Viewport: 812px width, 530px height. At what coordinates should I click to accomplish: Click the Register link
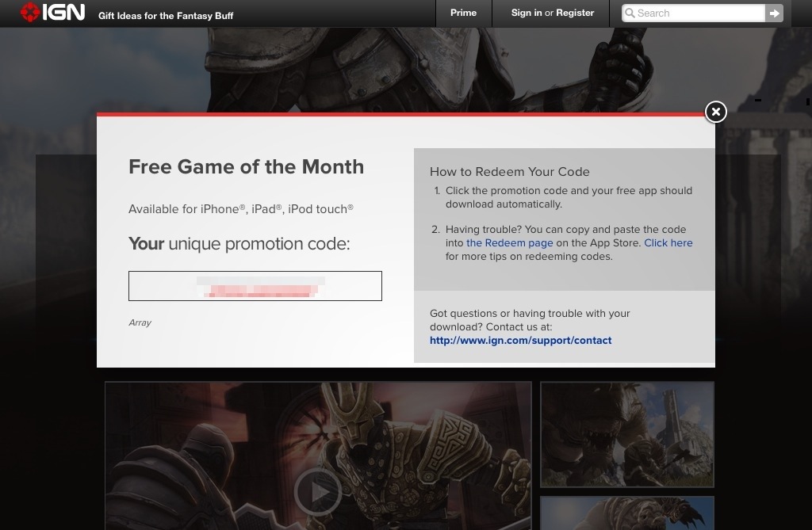point(575,13)
